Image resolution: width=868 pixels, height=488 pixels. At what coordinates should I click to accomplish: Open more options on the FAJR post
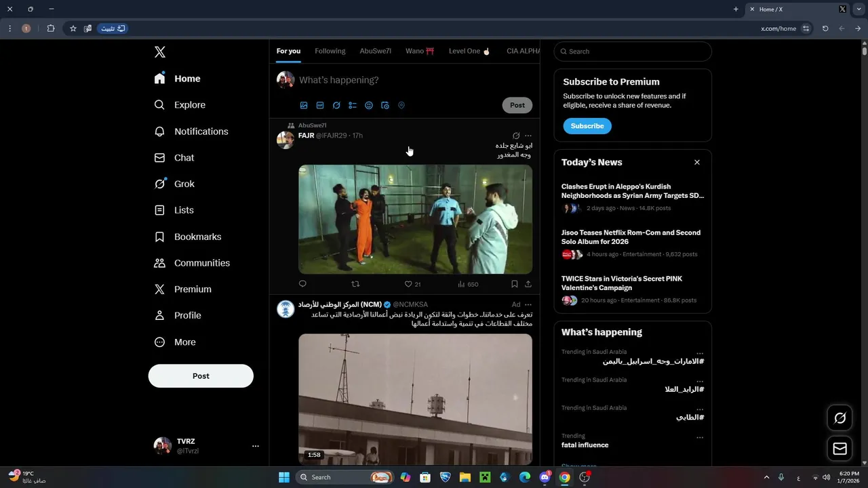point(528,136)
